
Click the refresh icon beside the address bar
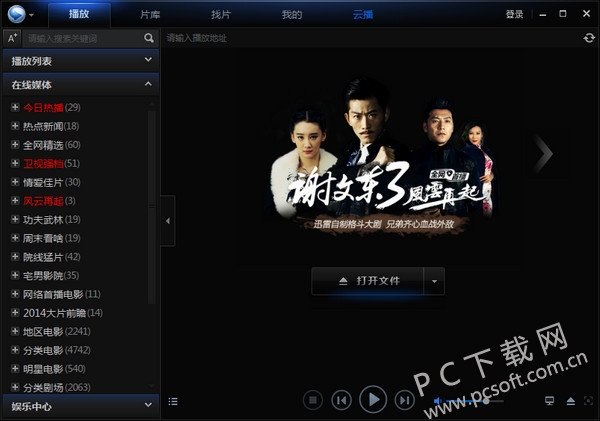coord(589,38)
